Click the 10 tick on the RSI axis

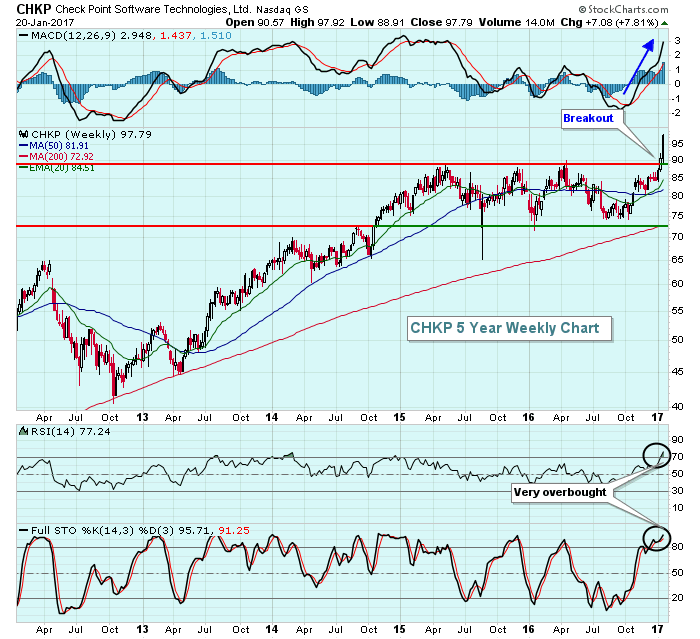pyautogui.click(x=677, y=508)
